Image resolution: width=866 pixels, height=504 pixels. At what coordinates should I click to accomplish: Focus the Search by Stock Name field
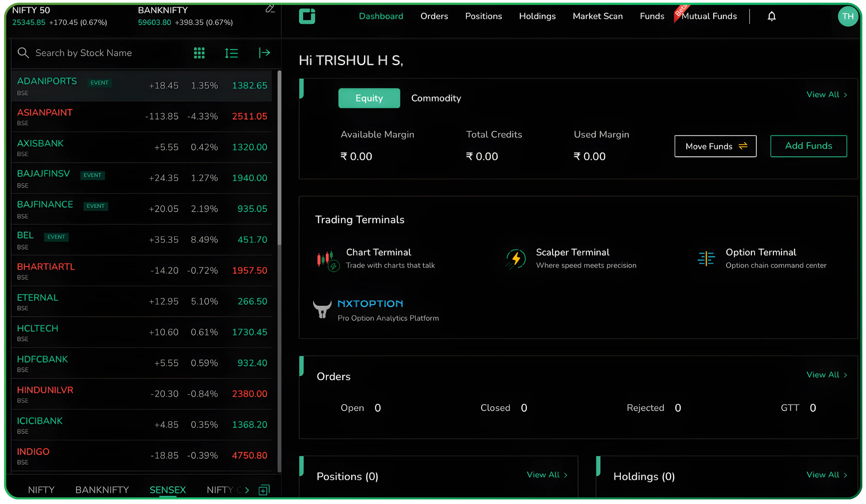coord(83,53)
